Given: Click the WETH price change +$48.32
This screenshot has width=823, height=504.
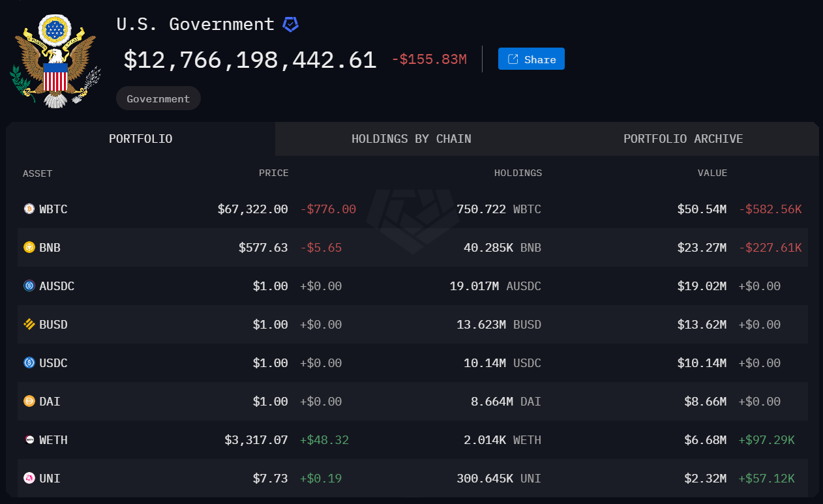Looking at the screenshot, I should [x=325, y=440].
